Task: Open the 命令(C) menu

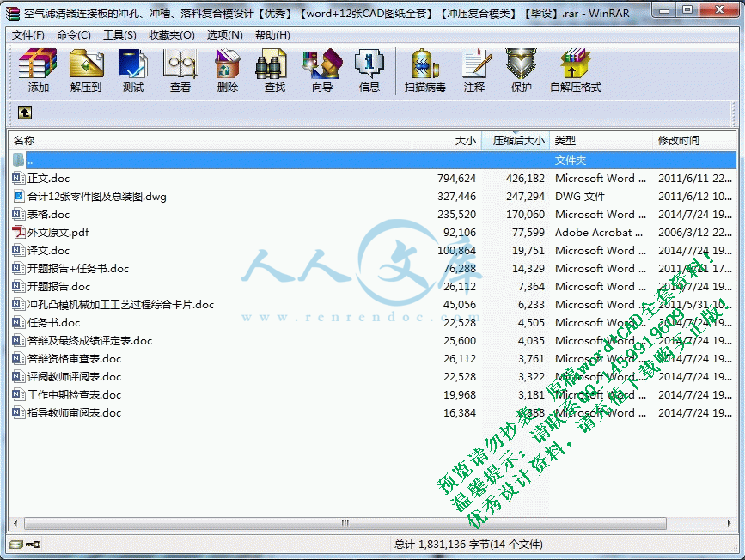Action: (74, 35)
